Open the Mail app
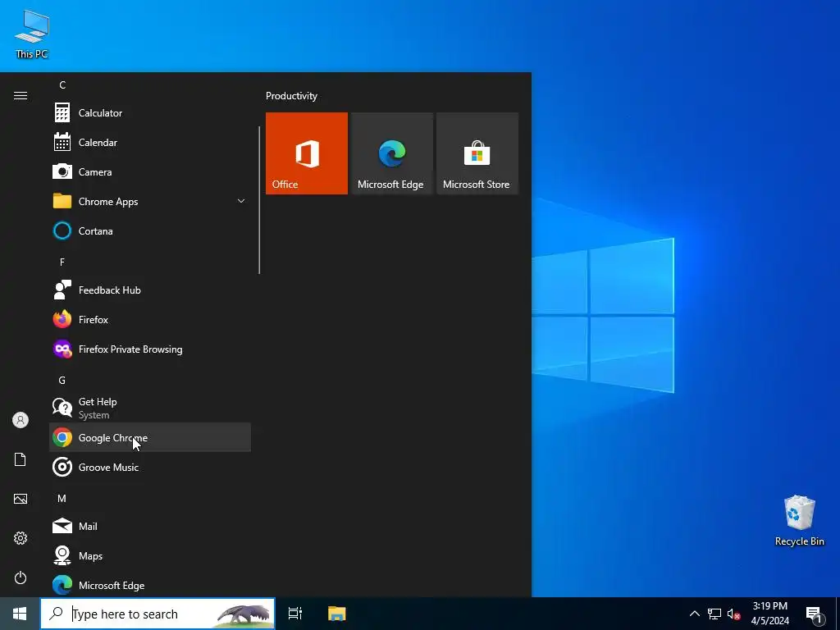 coord(150,527)
